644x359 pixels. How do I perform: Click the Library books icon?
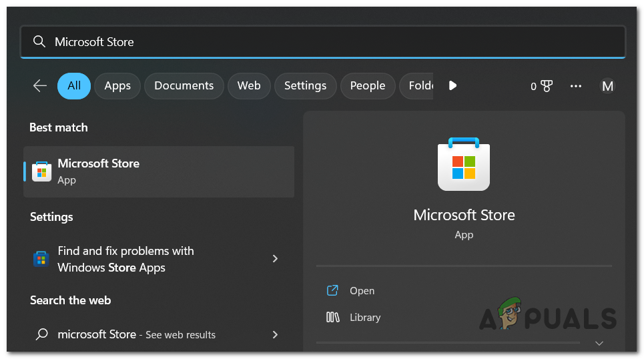click(x=333, y=317)
